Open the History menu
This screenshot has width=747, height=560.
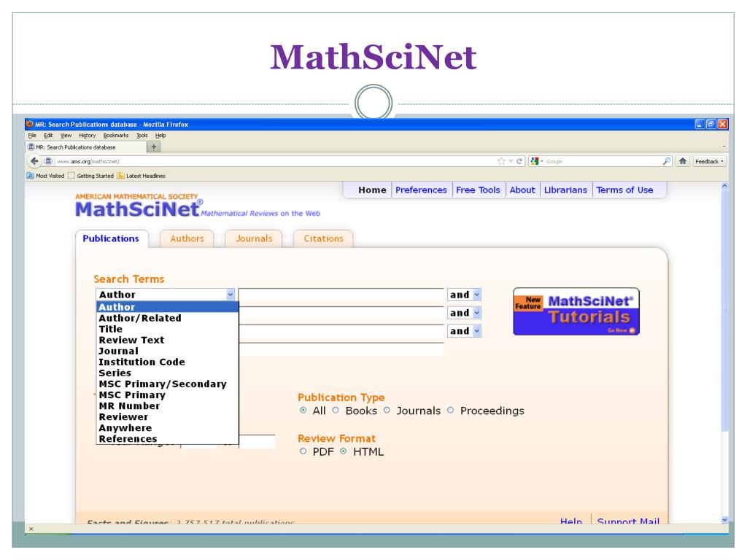pos(88,135)
